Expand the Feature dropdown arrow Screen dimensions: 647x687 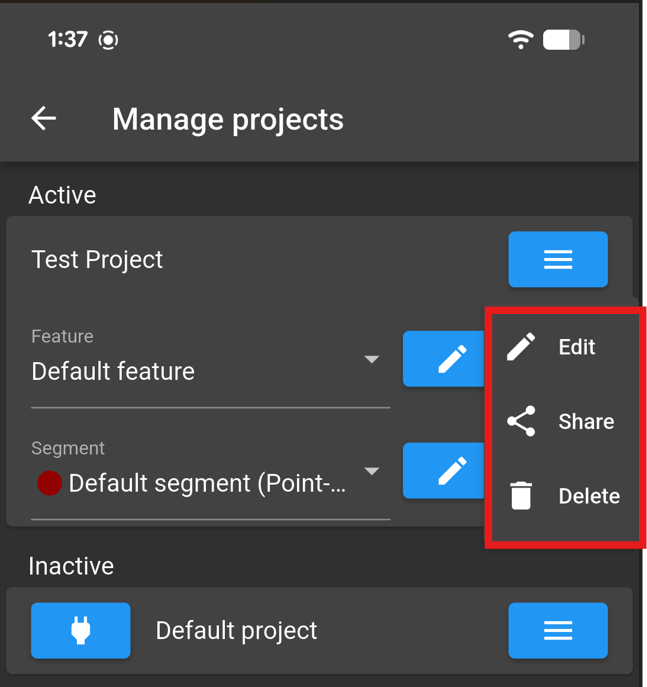[x=371, y=359]
